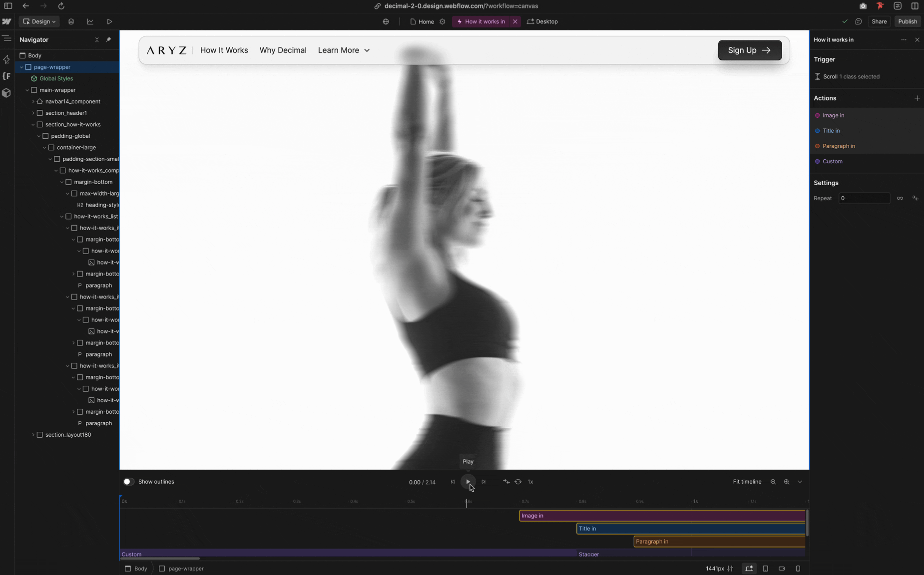Screen dimensions: 924x575
Task: Add a new action with plus icon
Action: click(x=917, y=98)
